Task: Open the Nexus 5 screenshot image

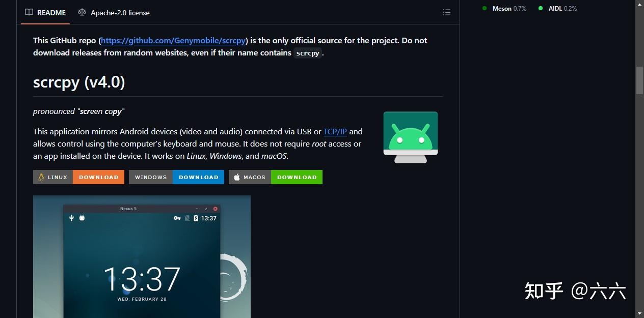Action: (142, 256)
